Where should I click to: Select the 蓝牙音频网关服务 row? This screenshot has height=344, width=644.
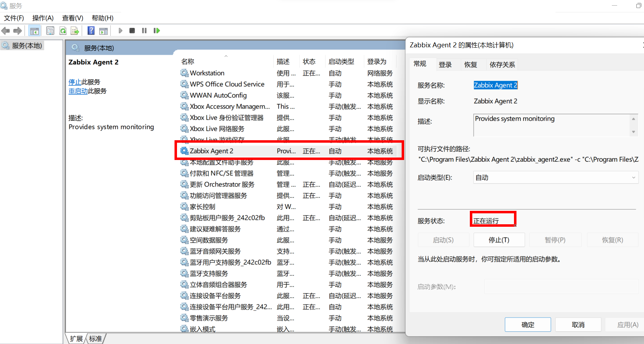288,251
